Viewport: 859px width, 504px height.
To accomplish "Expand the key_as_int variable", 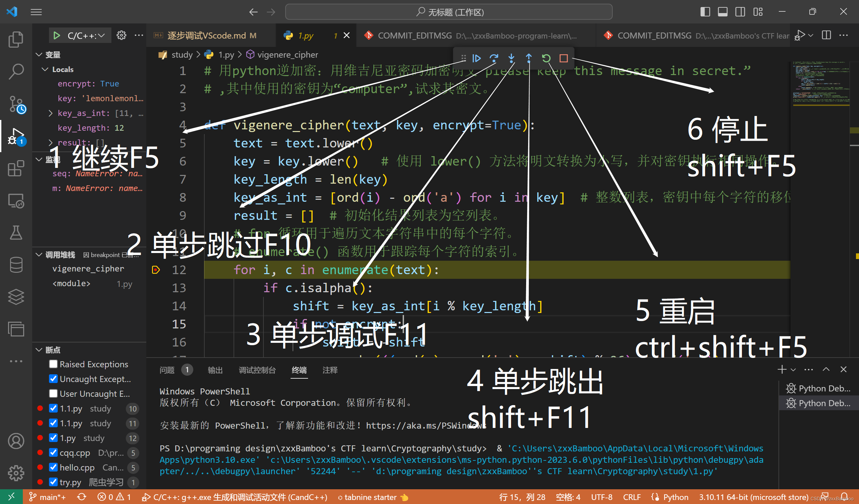I will click(x=50, y=113).
